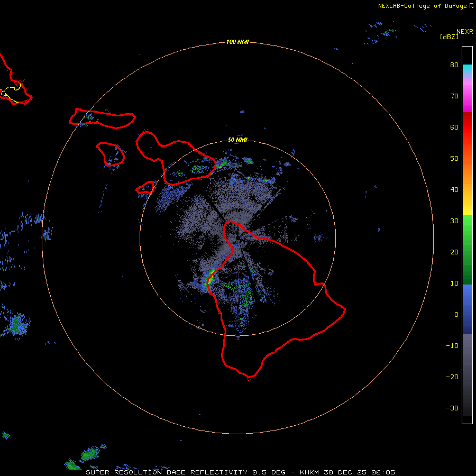
Task: Click the 50 value on the dBZ scale
Action: [454, 159]
